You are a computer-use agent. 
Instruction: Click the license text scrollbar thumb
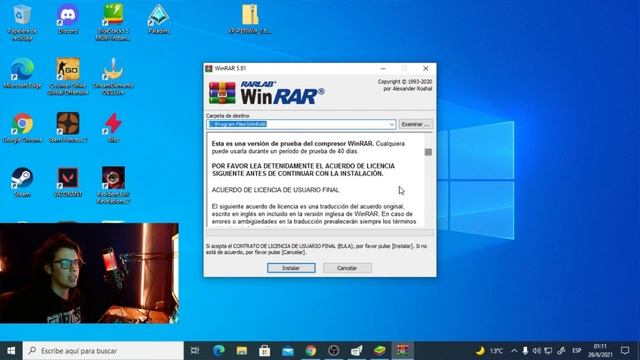428,152
